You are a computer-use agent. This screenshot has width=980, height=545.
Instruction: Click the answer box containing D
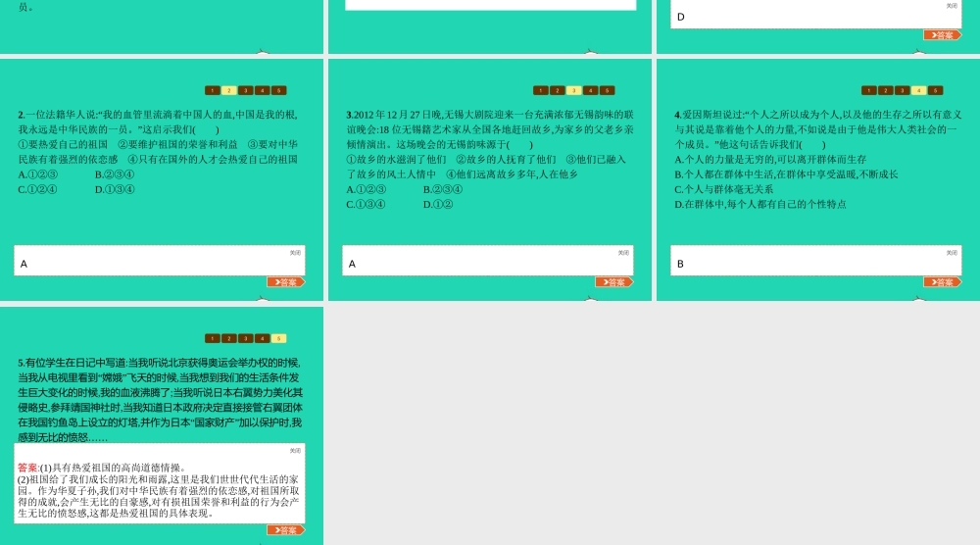coord(815,14)
